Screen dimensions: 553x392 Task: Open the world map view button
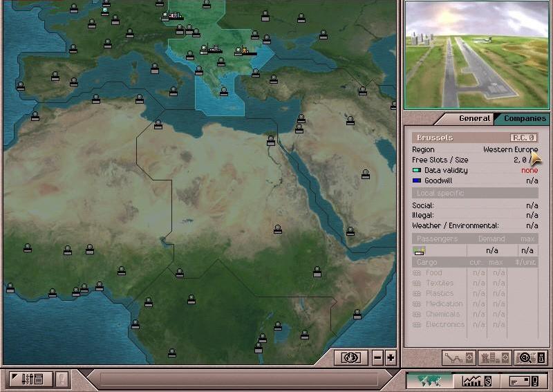tap(429, 380)
